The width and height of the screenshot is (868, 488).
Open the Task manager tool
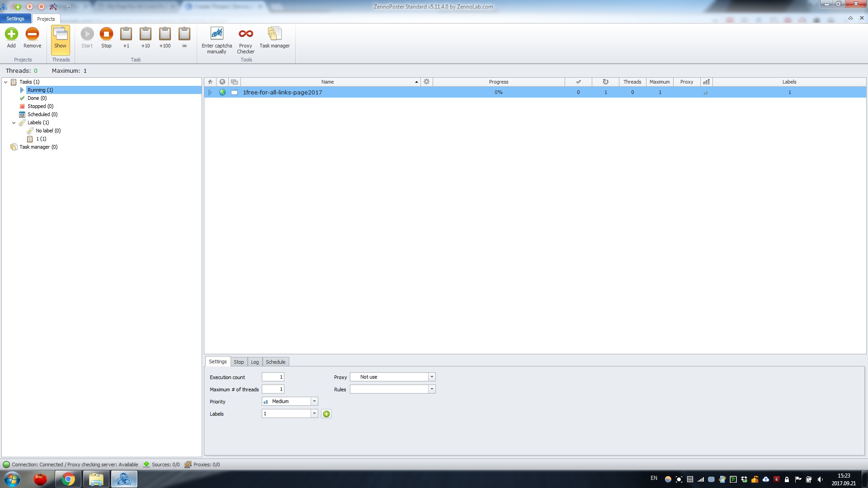coord(274,38)
